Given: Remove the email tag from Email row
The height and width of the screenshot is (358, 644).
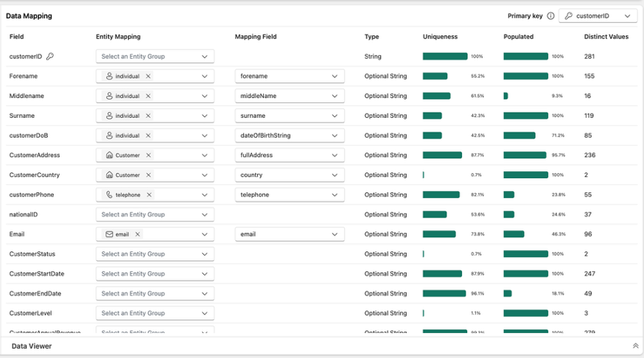Looking at the screenshot, I should click(137, 234).
